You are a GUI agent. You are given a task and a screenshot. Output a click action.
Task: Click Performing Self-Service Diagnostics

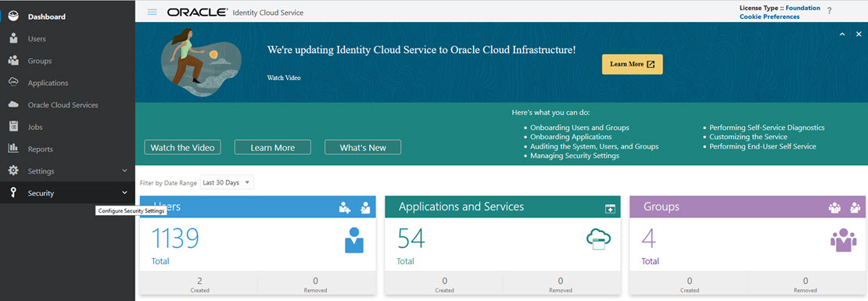pos(766,127)
